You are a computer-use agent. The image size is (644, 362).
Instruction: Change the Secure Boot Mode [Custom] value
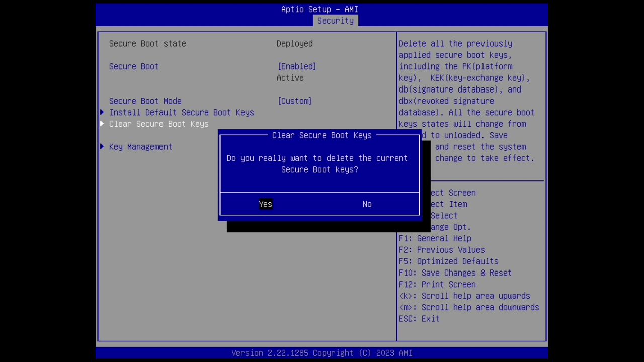[x=294, y=101]
